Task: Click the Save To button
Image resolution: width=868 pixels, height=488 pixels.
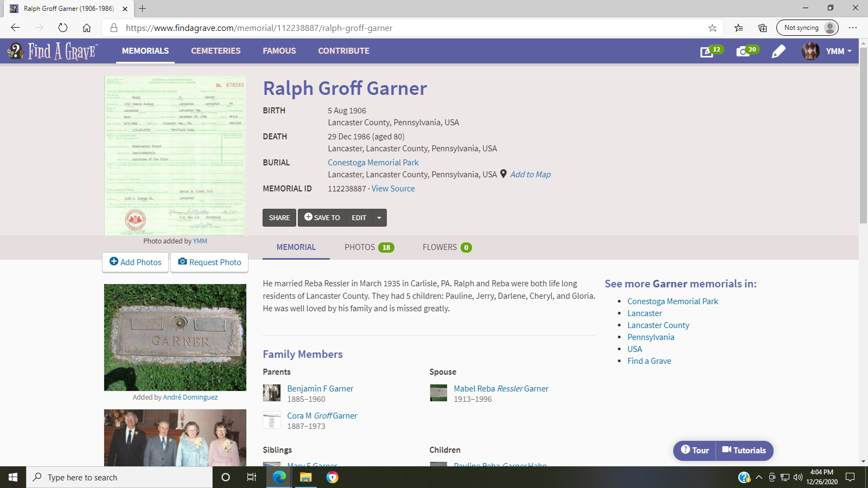Action: coord(322,217)
